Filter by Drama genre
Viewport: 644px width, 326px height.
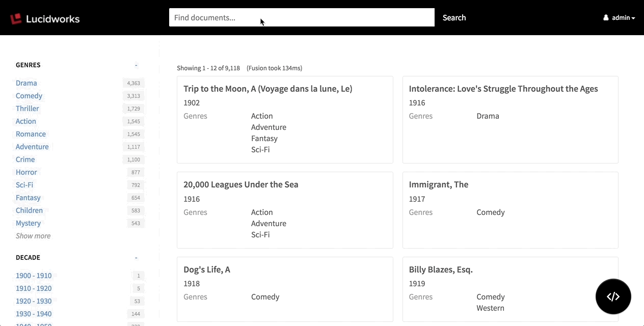tap(26, 83)
